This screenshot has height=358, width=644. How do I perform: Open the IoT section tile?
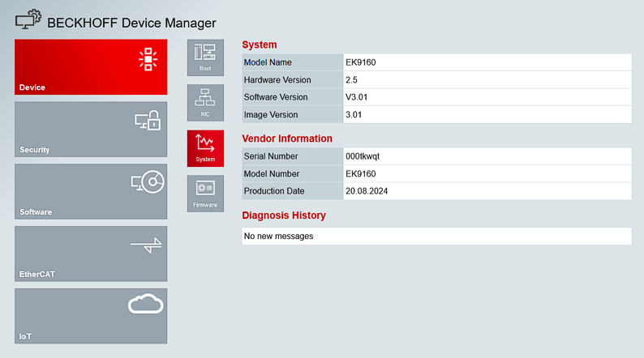(91, 316)
